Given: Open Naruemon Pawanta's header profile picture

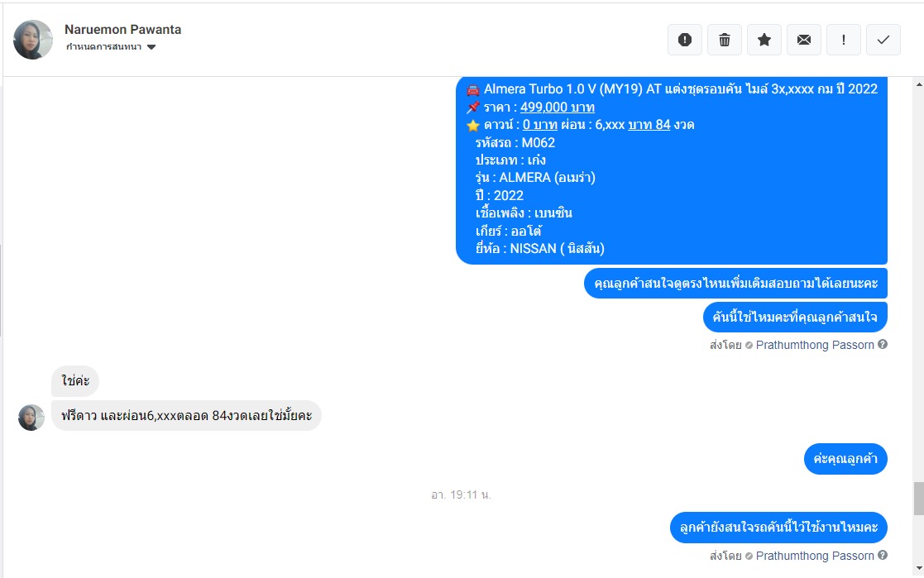Looking at the screenshot, I should tap(33, 40).
